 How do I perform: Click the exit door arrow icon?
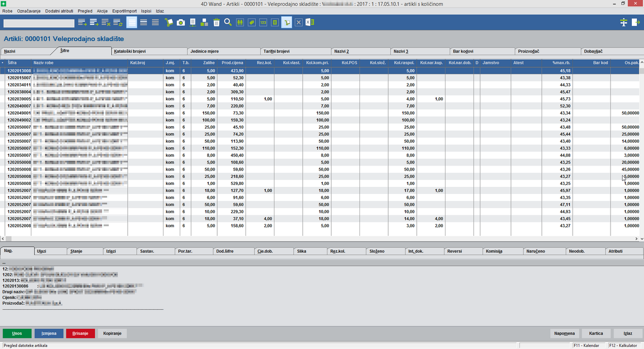click(x=635, y=22)
